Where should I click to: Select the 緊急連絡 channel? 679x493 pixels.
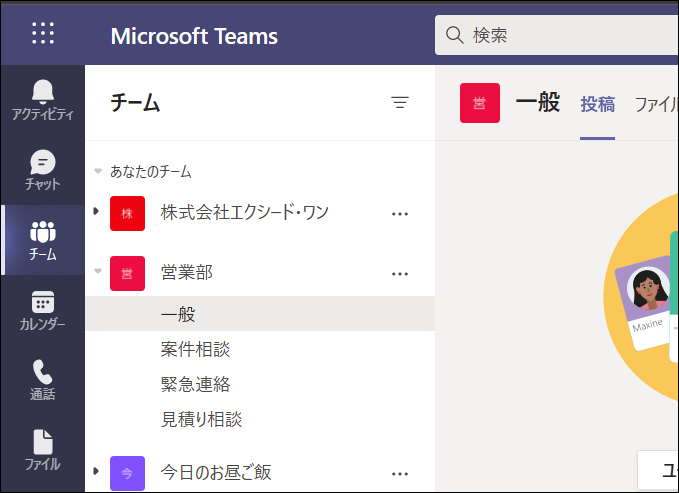click(195, 384)
